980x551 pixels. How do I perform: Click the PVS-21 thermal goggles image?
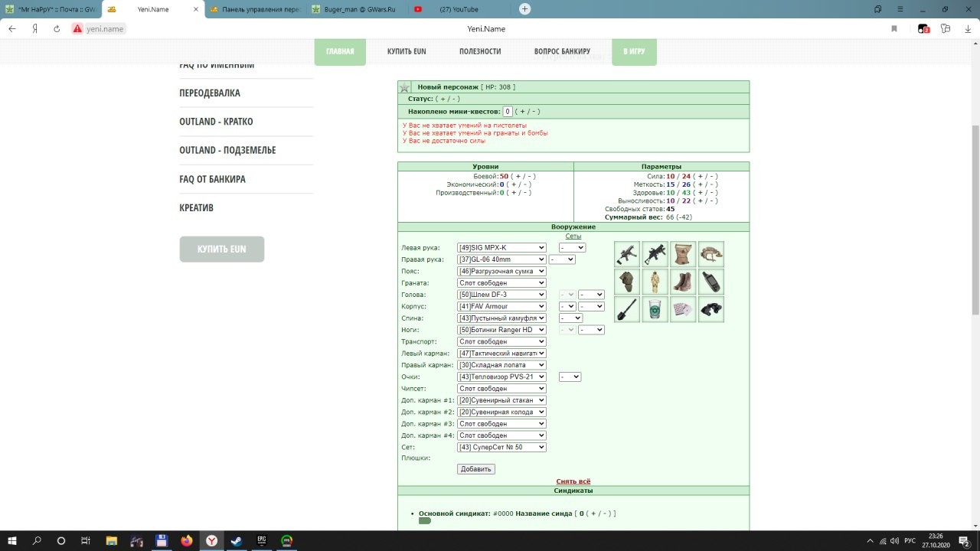711,309
